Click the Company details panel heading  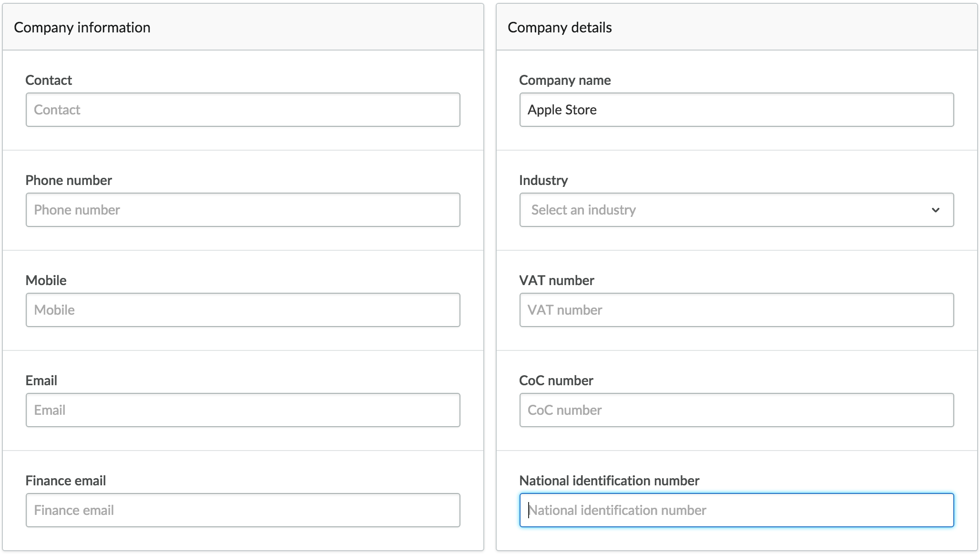pyautogui.click(x=560, y=28)
